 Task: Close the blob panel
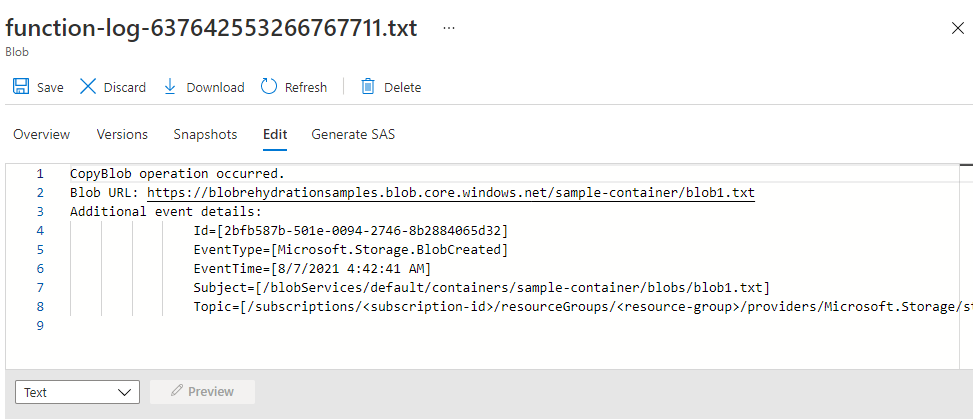click(x=957, y=28)
